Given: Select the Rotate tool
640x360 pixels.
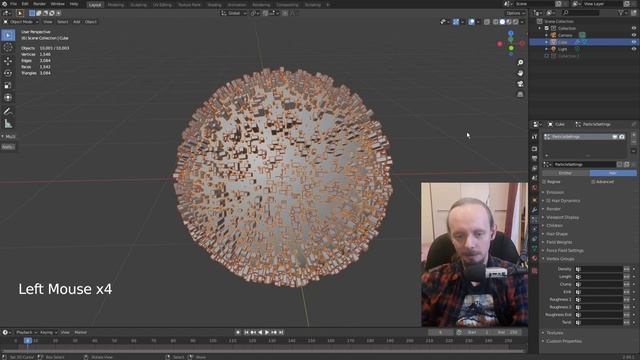Looking at the screenshot, I should (8, 73).
